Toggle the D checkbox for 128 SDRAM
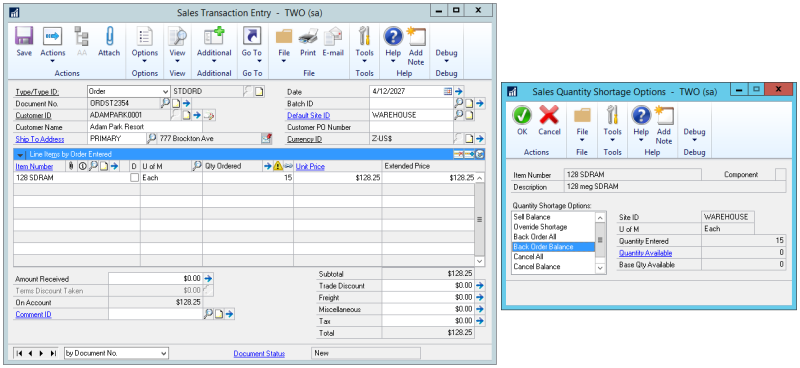The width and height of the screenshot is (800, 368). click(134, 178)
